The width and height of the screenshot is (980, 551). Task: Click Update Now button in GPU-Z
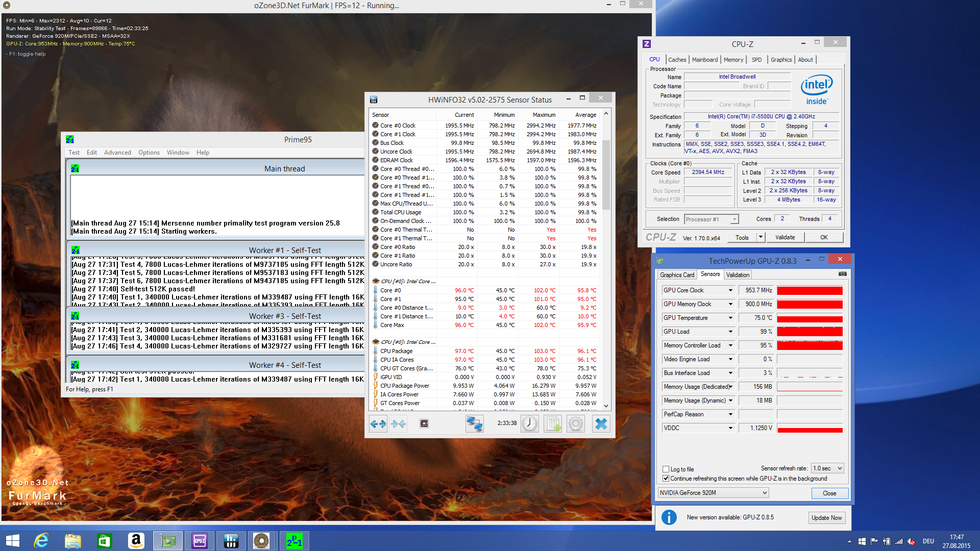pos(826,517)
